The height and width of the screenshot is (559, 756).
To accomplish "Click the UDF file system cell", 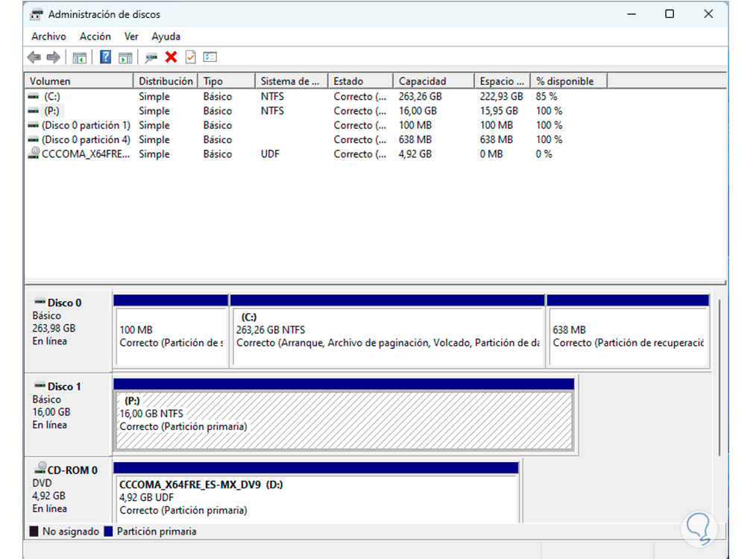I will click(270, 154).
